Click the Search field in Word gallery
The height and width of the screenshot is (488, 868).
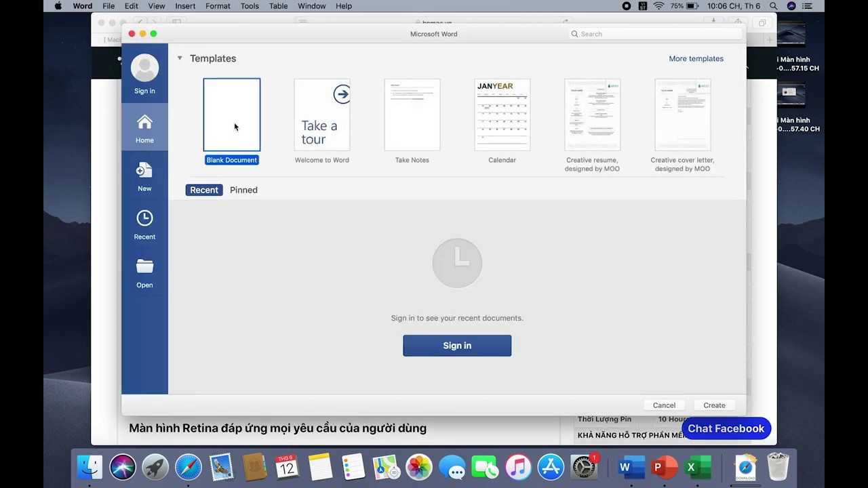[654, 34]
